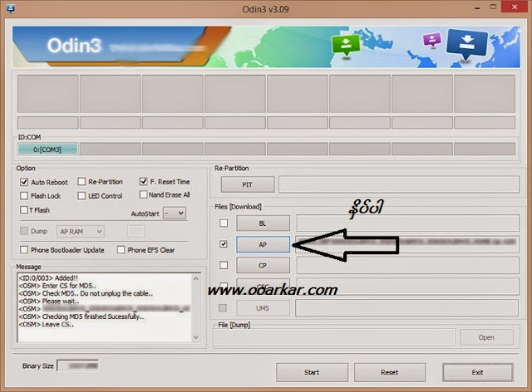Enable Phone EFS Clear checkbox

(121, 250)
